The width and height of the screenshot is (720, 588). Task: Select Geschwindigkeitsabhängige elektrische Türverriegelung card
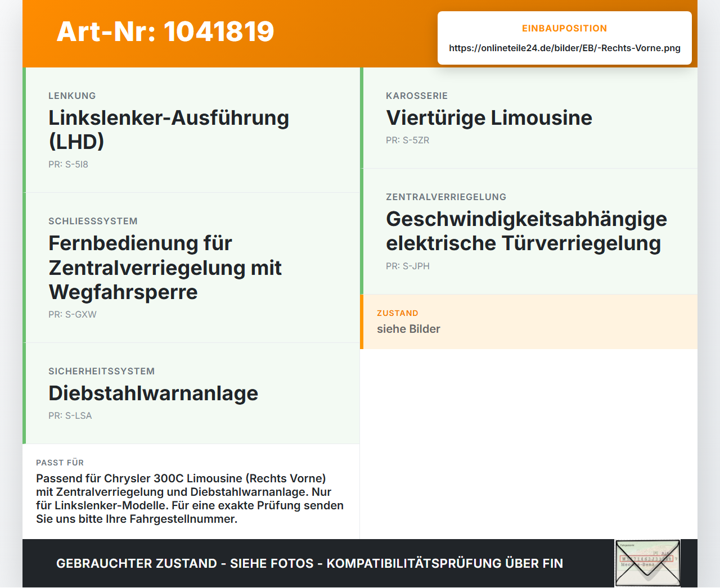tap(529, 232)
